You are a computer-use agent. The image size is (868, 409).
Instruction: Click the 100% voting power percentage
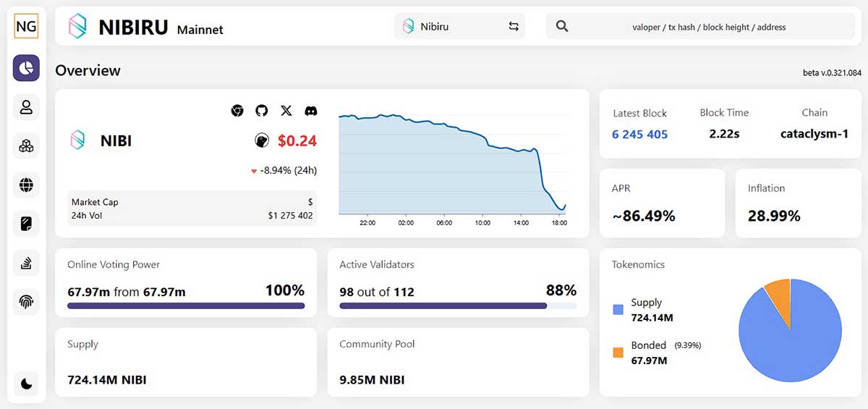(x=285, y=290)
